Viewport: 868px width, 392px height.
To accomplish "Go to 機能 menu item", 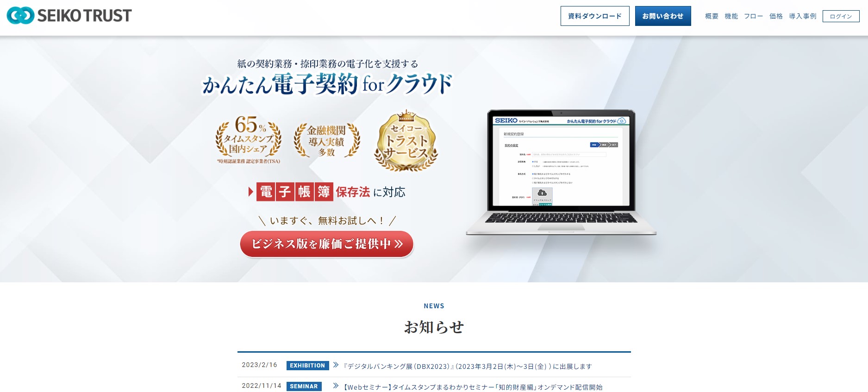I will pos(731,16).
